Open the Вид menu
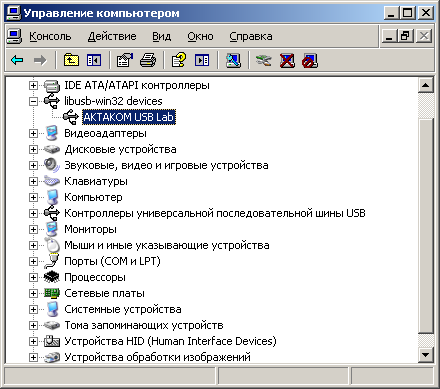The width and height of the screenshot is (440, 389). 162,36
